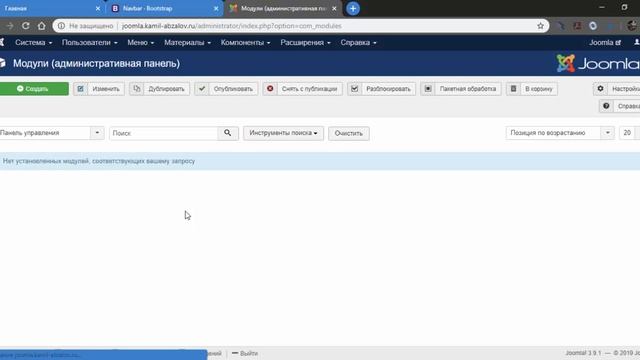Bookmark this page with star icon
The image size is (640, 360).
click(540, 26)
